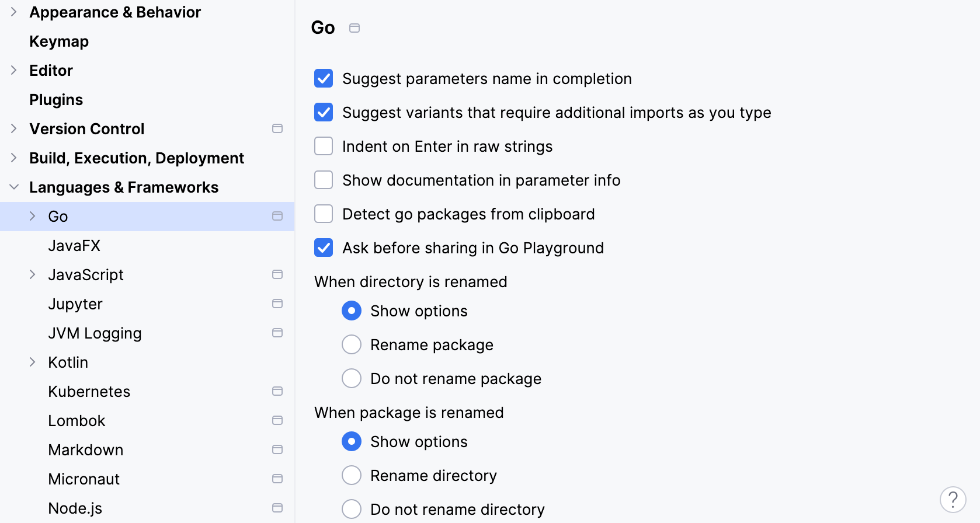Image resolution: width=980 pixels, height=523 pixels.
Task: Click project settings icon beside Markdown
Action: 277,449
